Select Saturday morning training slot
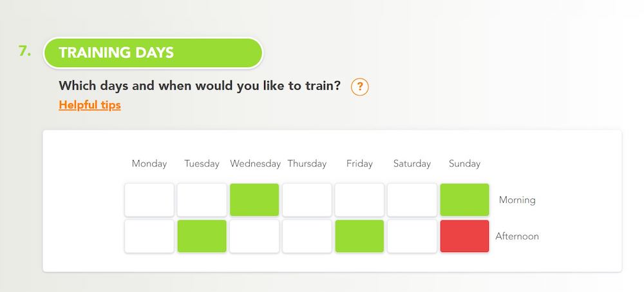This screenshot has width=644, height=292. 412,200
